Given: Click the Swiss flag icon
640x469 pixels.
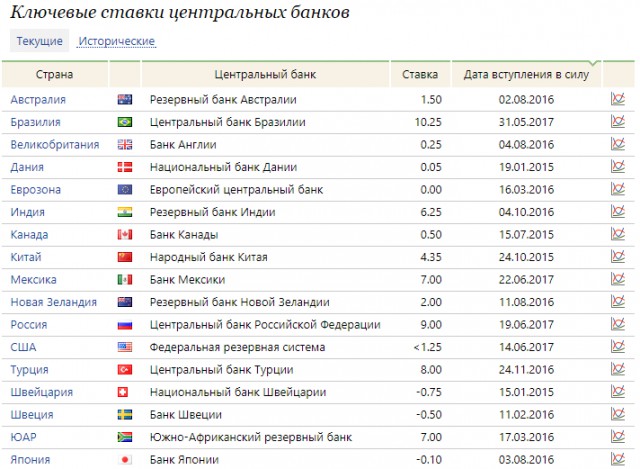Looking at the screenshot, I should coord(123,392).
